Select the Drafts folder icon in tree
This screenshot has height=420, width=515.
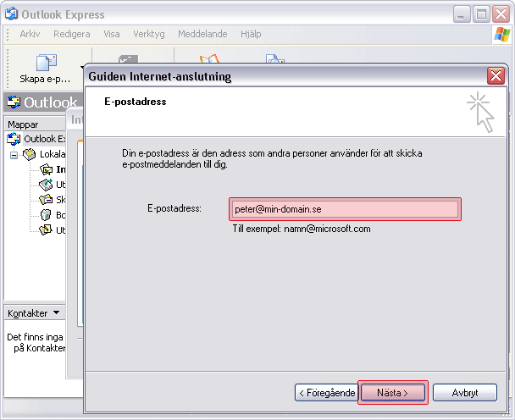point(46,229)
